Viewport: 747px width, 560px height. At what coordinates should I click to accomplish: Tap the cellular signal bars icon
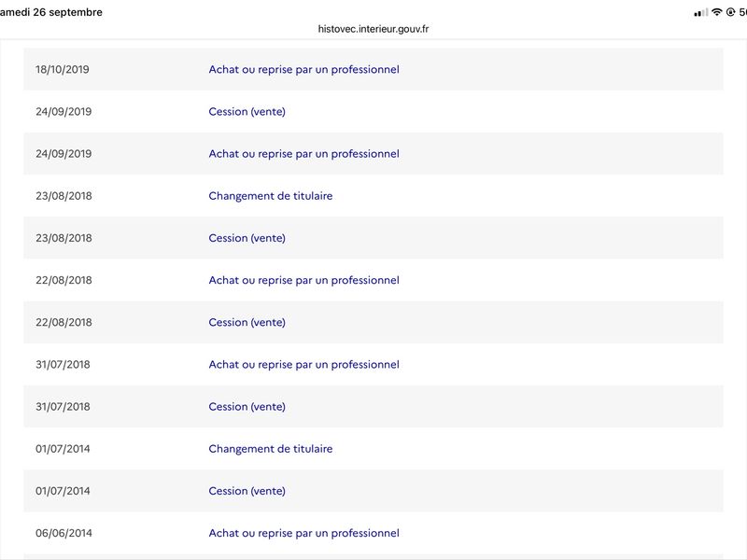701,13
